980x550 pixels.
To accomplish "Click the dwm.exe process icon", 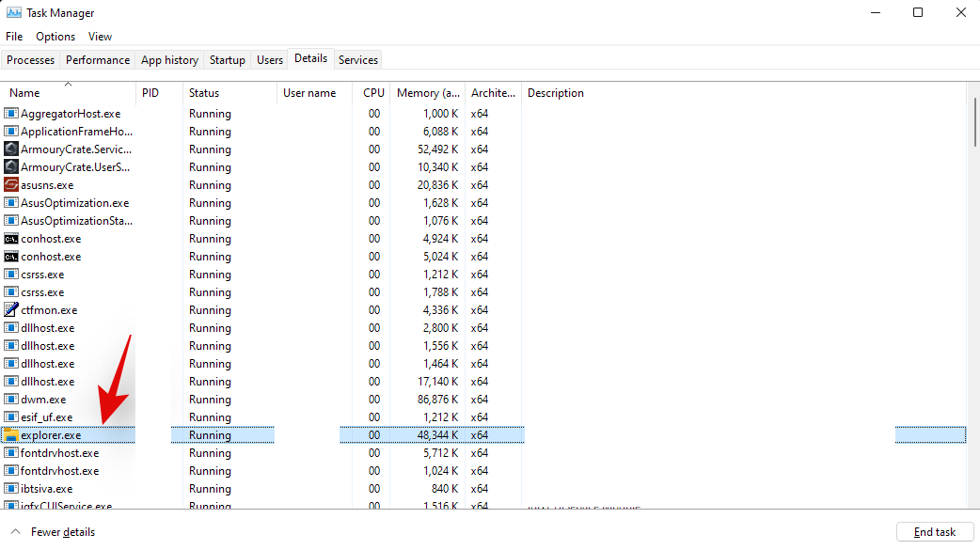I will [x=11, y=400].
